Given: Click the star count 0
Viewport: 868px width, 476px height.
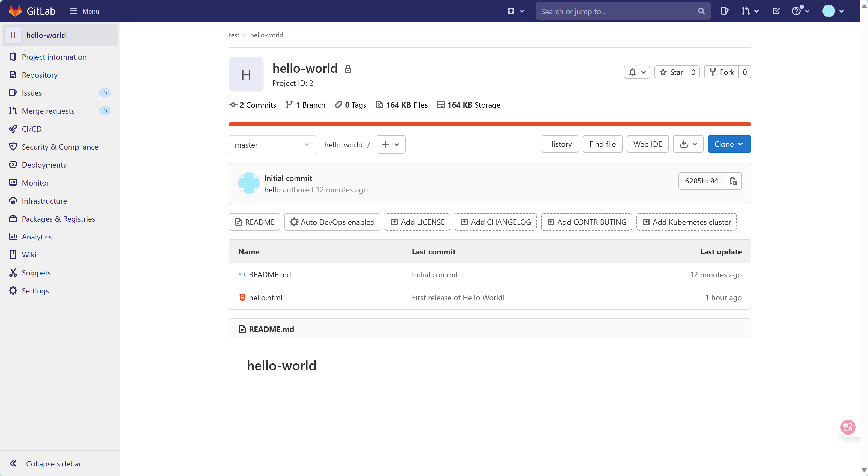Looking at the screenshot, I should [x=693, y=72].
